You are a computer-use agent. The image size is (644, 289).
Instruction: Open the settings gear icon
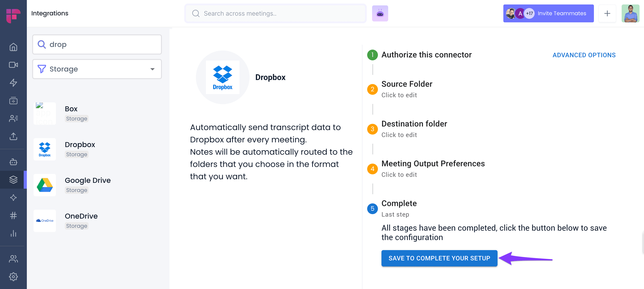click(13, 276)
